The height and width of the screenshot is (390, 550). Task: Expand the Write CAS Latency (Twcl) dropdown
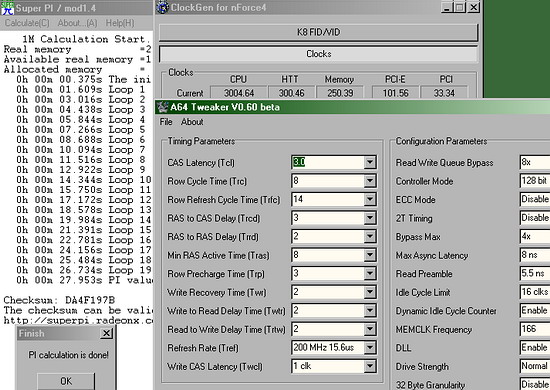(370, 366)
